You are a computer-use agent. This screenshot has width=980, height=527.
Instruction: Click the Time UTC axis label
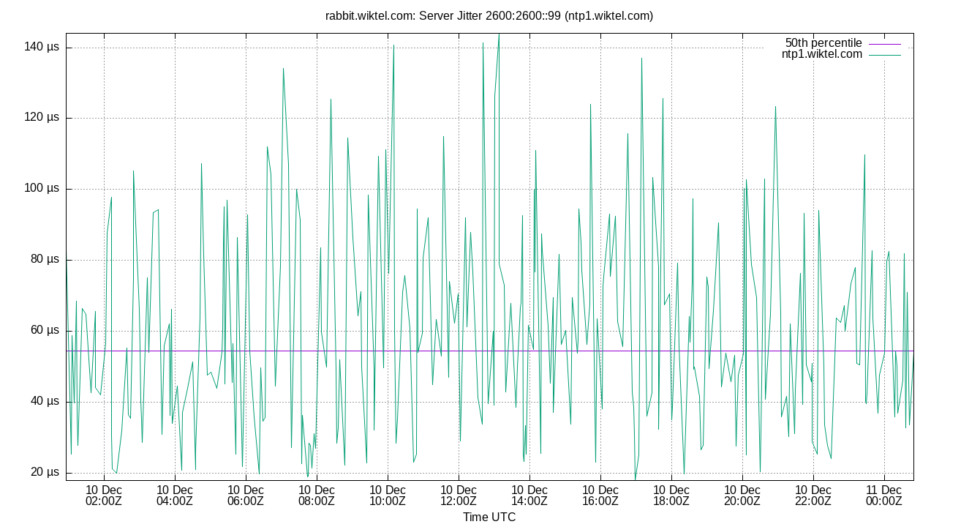click(x=489, y=517)
